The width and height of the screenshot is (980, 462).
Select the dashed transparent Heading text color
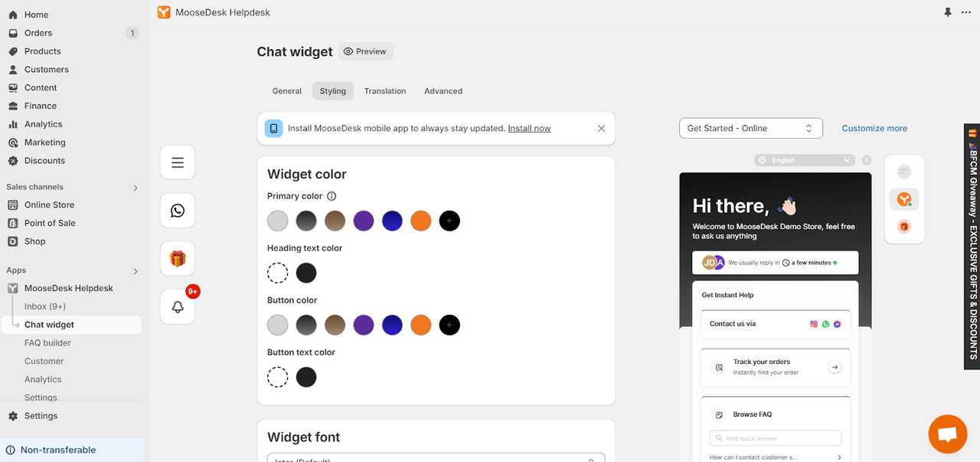pos(277,273)
